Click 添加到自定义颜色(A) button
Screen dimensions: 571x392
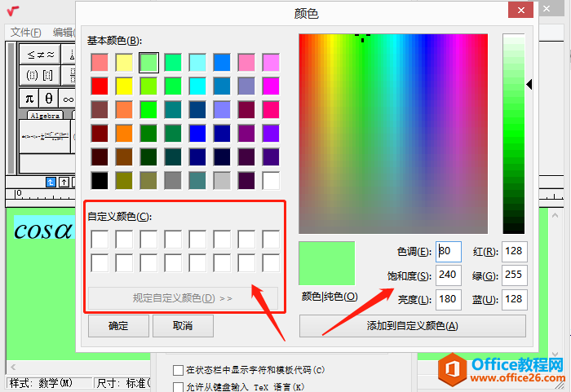point(413,326)
